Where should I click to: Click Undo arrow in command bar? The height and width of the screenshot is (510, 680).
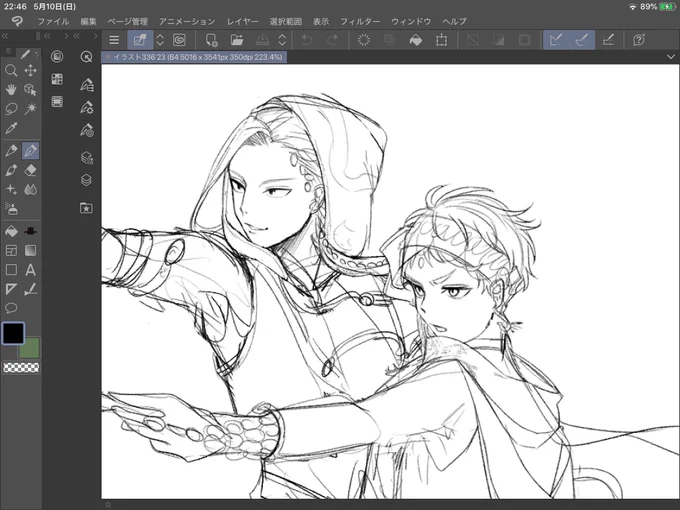[307, 40]
